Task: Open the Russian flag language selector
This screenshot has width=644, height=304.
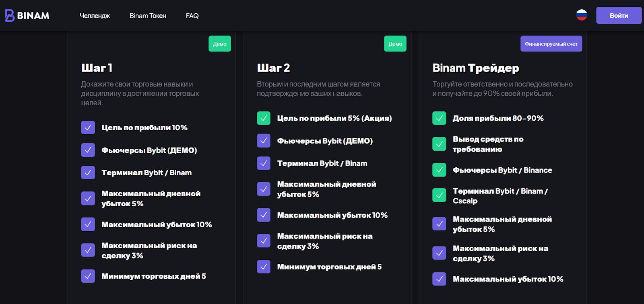Action: [581, 15]
